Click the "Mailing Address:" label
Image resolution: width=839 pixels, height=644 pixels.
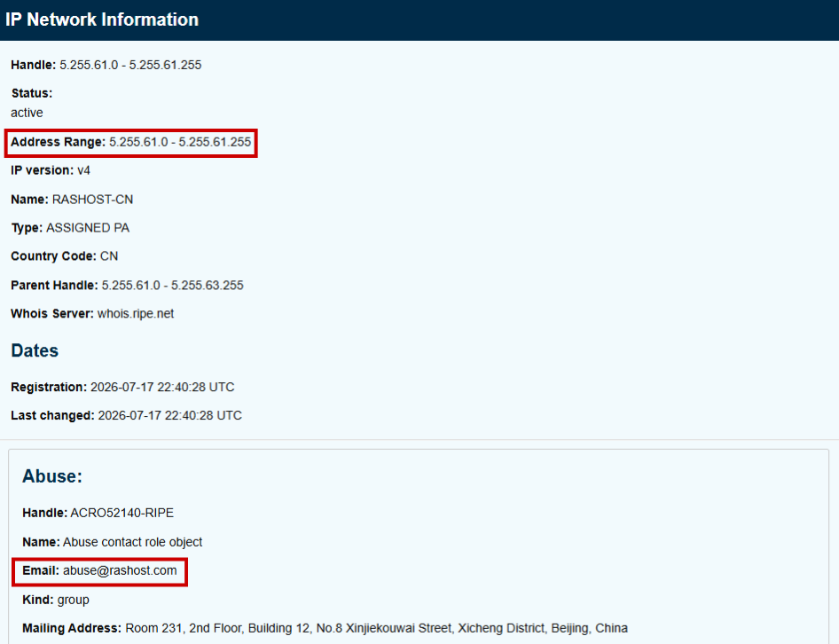click(72, 628)
